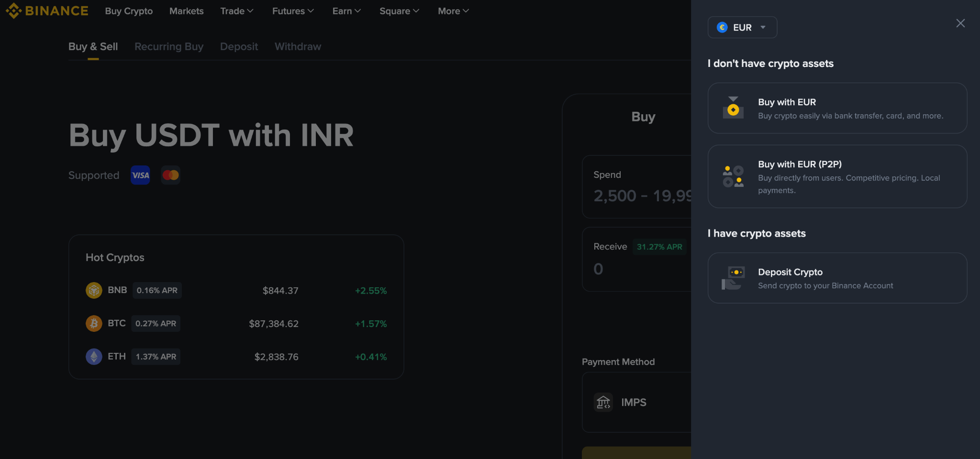This screenshot has height=459, width=980.
Task: Click ETH price $2,838.76
Action: coord(276,357)
